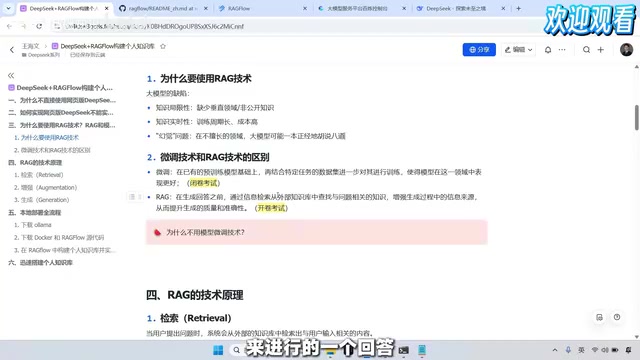This screenshot has width=640, height=360.
Task: Close the DeepSeek 探索未至之境 tab
Action: (x=503, y=8)
